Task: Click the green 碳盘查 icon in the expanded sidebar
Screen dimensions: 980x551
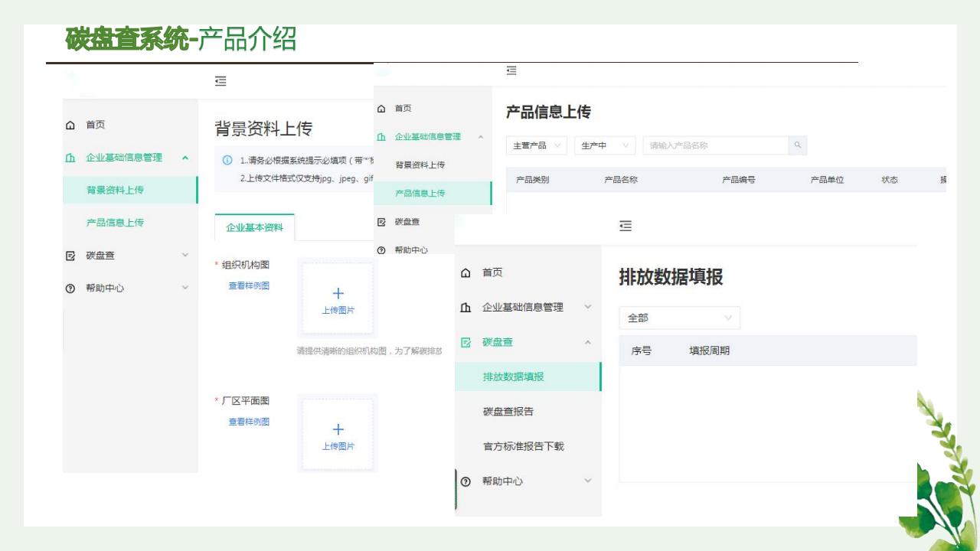Action: coord(465,342)
